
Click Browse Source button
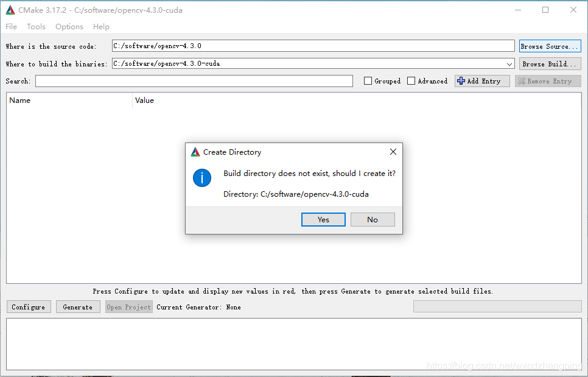(x=550, y=46)
